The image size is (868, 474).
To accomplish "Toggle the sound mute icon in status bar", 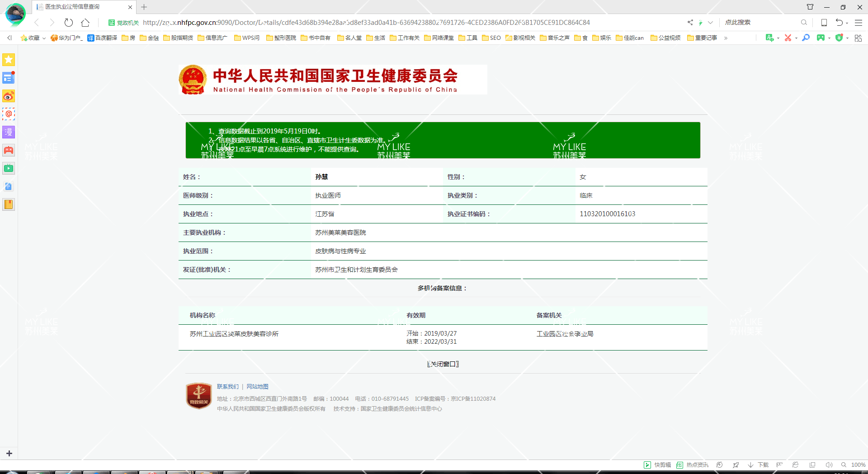I will tap(829, 465).
